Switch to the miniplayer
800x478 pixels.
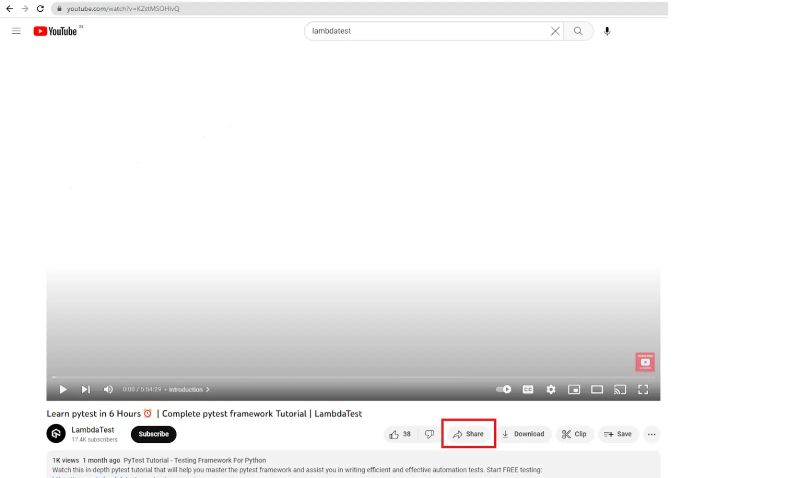pyautogui.click(x=574, y=389)
